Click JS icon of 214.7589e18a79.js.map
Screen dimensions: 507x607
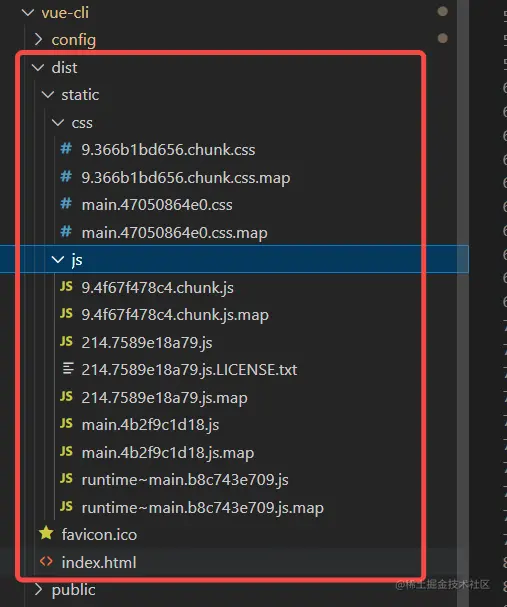tap(66, 396)
